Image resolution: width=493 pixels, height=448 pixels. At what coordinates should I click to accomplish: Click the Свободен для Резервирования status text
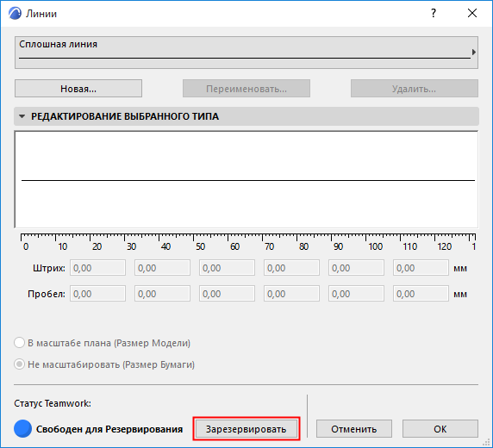coord(109,429)
